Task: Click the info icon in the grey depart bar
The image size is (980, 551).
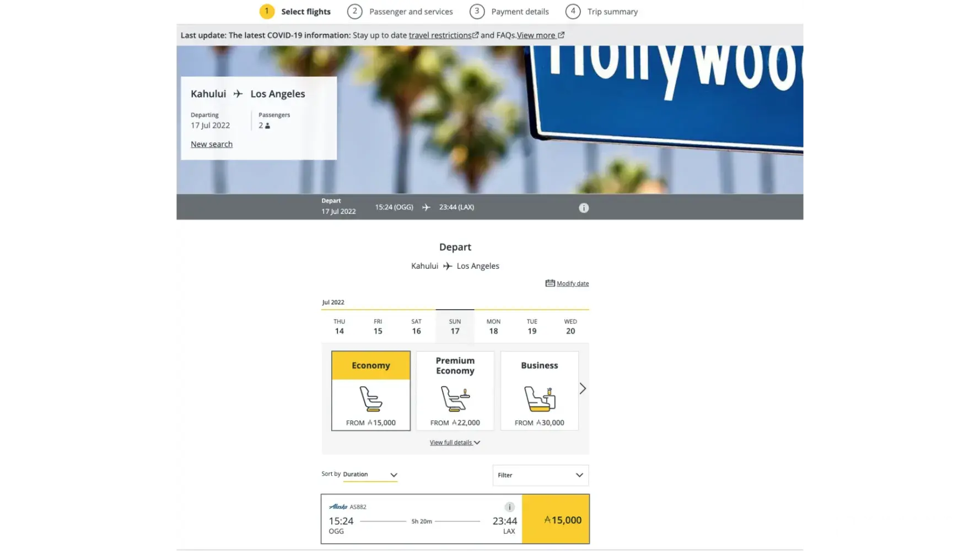Action: (x=584, y=208)
